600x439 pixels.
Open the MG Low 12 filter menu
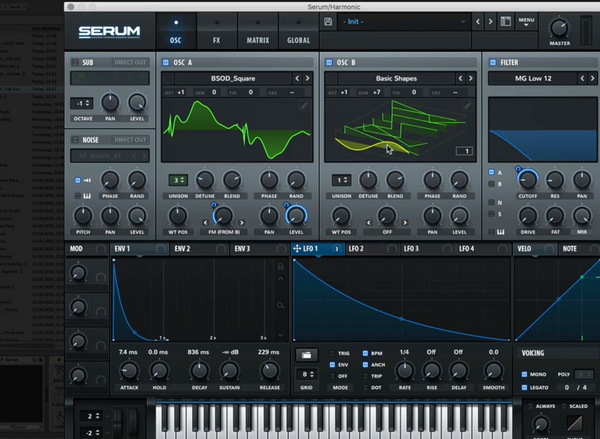coord(533,78)
